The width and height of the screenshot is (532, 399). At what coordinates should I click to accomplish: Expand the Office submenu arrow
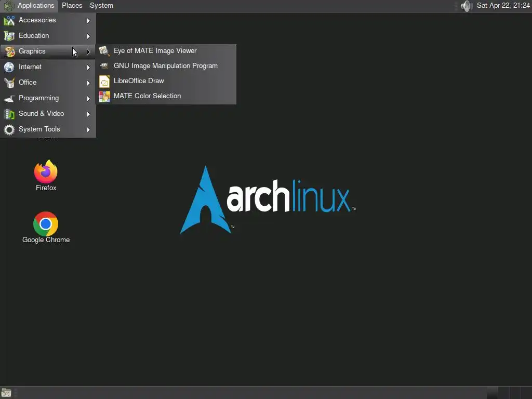pyautogui.click(x=88, y=83)
